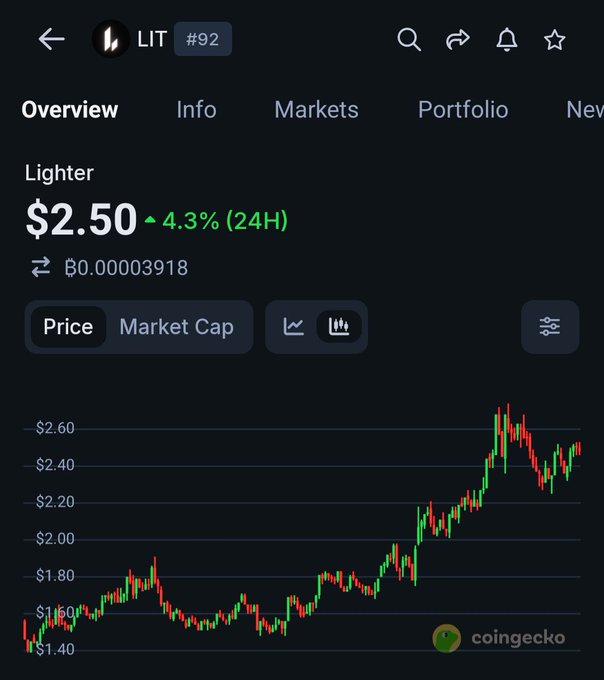Tap the #92 rank badge

click(202, 39)
